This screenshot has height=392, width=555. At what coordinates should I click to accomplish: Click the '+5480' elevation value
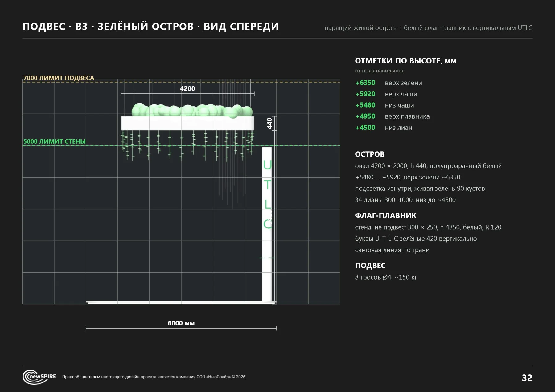click(365, 105)
